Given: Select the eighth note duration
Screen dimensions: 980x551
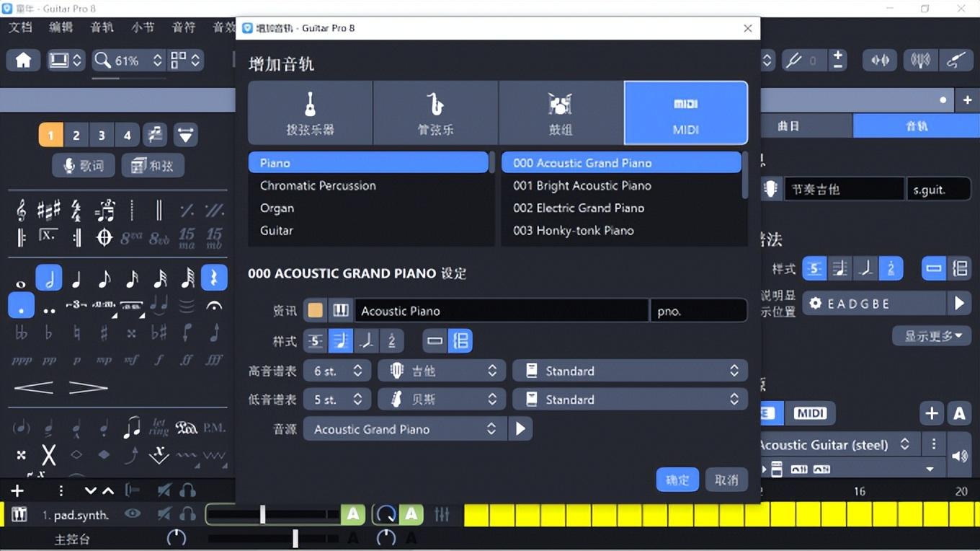Looking at the screenshot, I should [104, 278].
